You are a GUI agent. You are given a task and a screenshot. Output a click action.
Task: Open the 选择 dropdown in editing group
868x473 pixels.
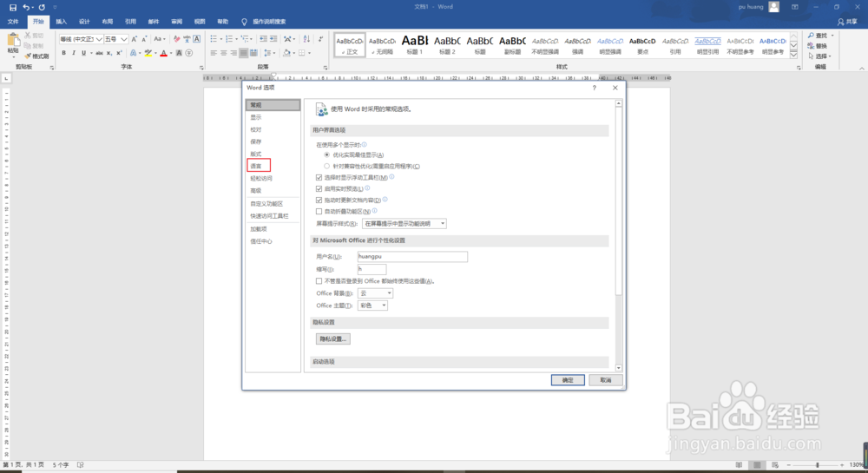tap(820, 56)
